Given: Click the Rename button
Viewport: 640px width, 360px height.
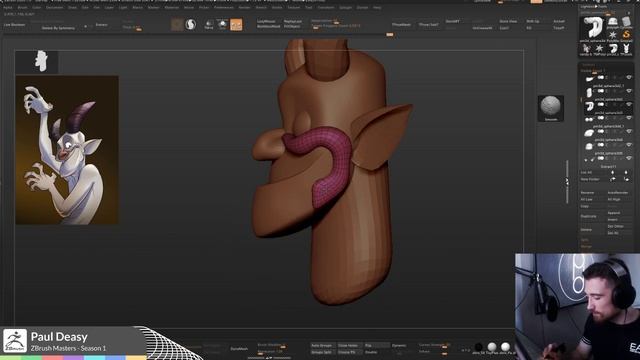Looking at the screenshot, I should pos(587,193).
